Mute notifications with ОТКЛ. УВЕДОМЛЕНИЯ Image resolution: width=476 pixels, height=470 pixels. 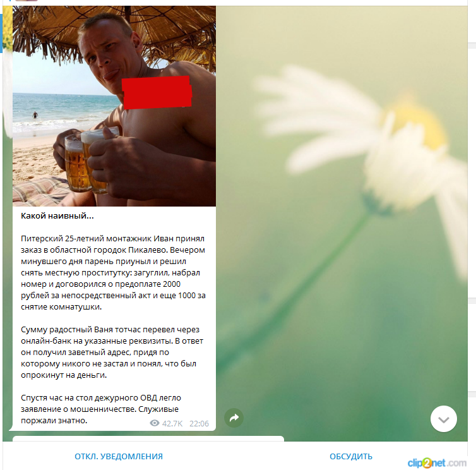[119, 456]
